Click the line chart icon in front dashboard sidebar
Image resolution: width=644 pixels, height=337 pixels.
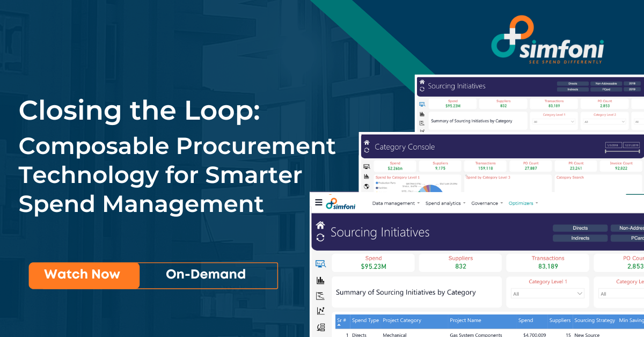tap(320, 311)
